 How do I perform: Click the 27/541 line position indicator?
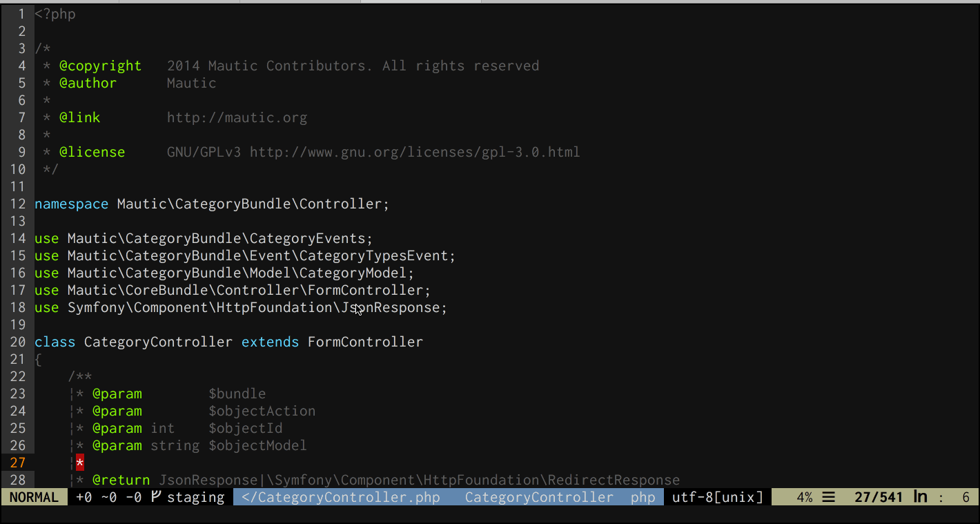[878, 497]
